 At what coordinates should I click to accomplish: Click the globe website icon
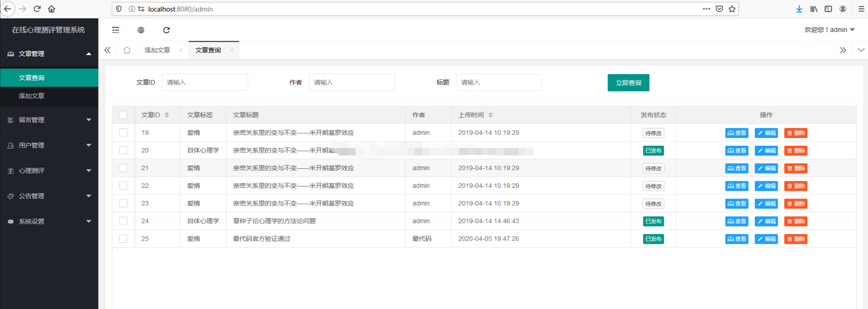[141, 30]
